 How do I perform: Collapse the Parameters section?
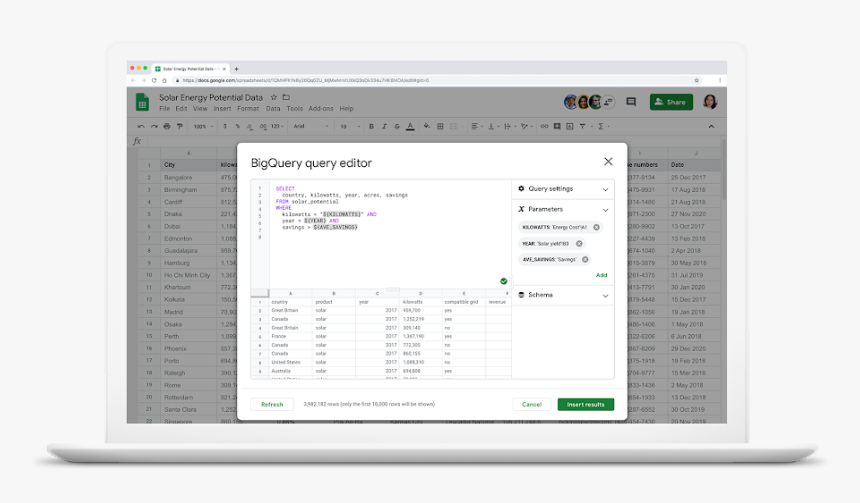pos(606,210)
